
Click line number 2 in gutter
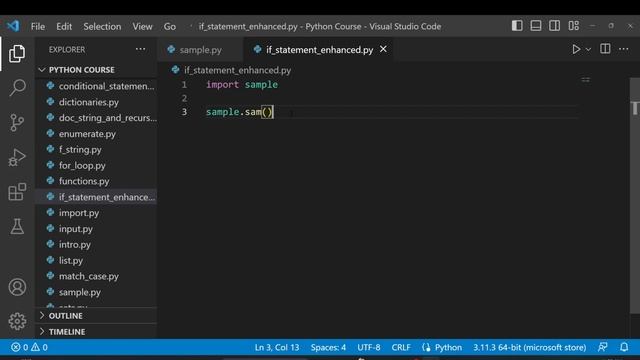(184, 98)
